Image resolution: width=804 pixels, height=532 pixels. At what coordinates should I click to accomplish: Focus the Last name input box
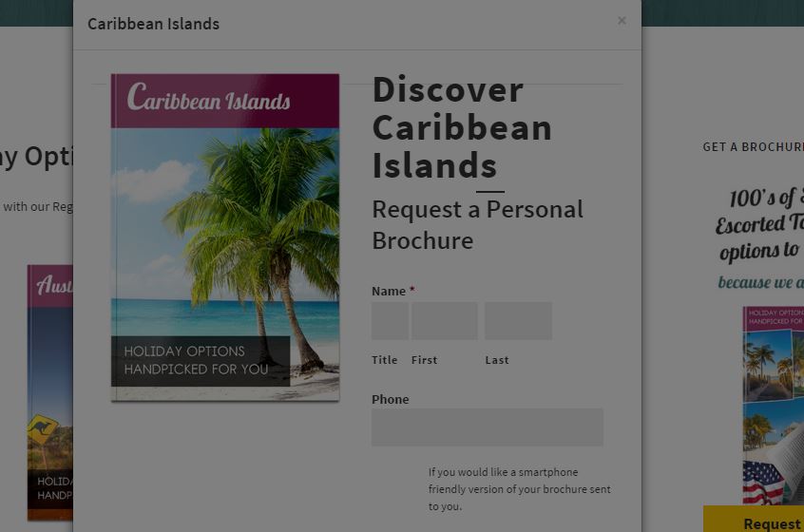pyautogui.click(x=518, y=321)
